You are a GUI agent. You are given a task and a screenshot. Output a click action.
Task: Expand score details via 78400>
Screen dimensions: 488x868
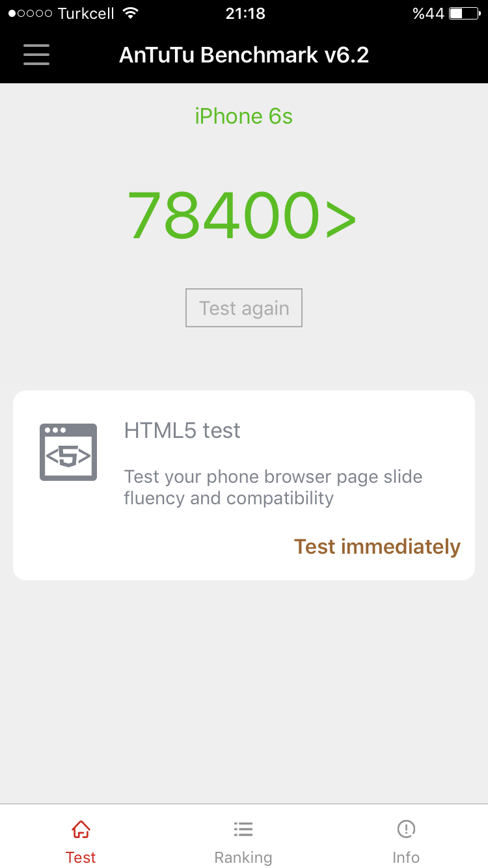[241, 216]
